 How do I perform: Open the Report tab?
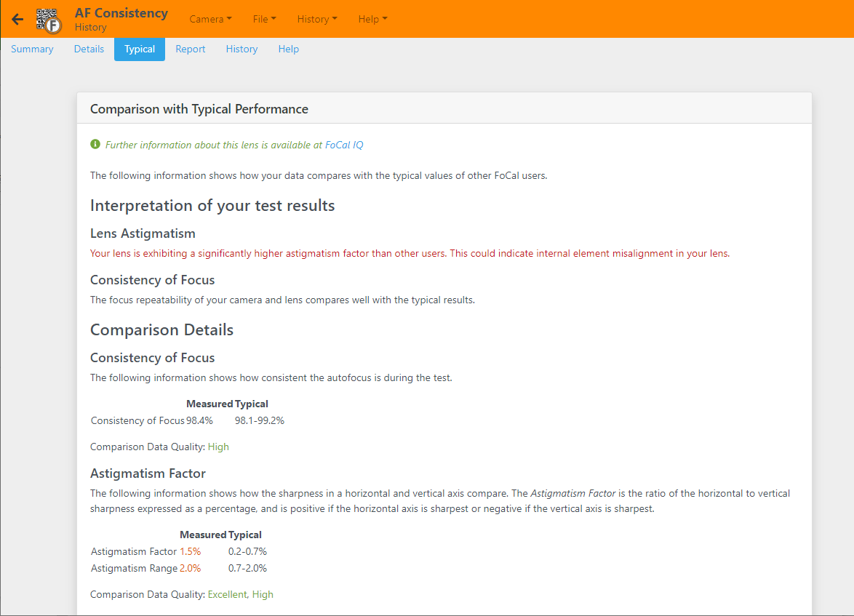point(191,49)
